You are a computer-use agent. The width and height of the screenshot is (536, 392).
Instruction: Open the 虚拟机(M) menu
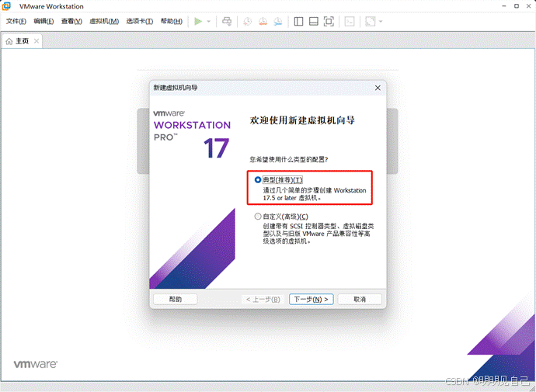pyautogui.click(x=104, y=22)
